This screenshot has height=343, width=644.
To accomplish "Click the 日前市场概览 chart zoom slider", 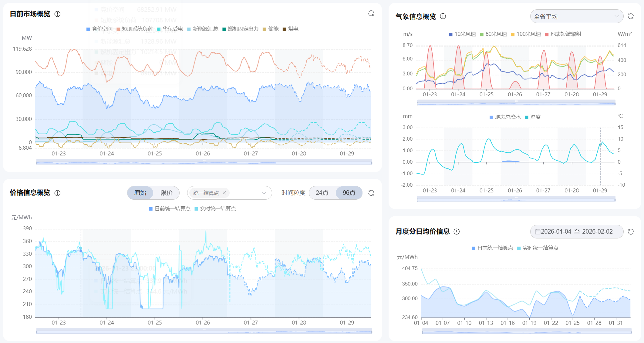I will [x=204, y=162].
